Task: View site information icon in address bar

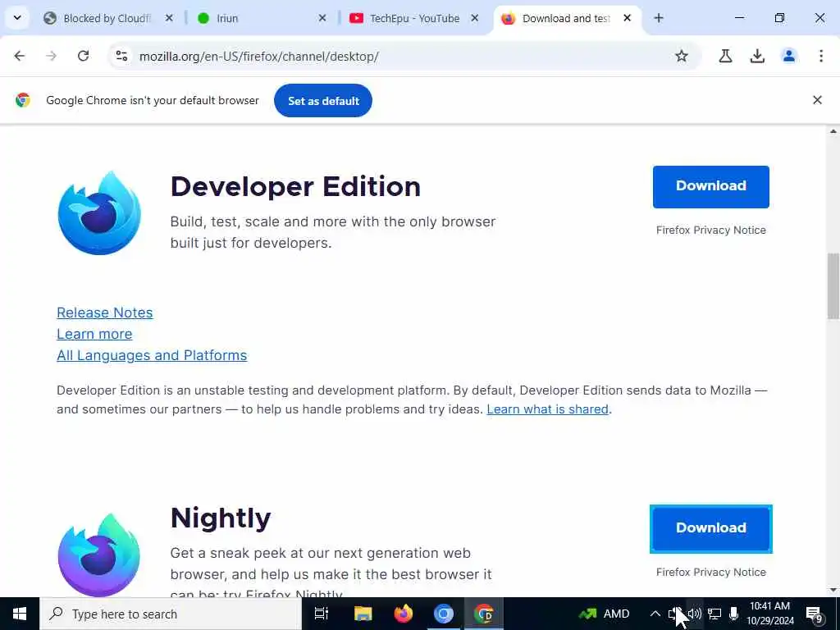Action: [x=121, y=56]
